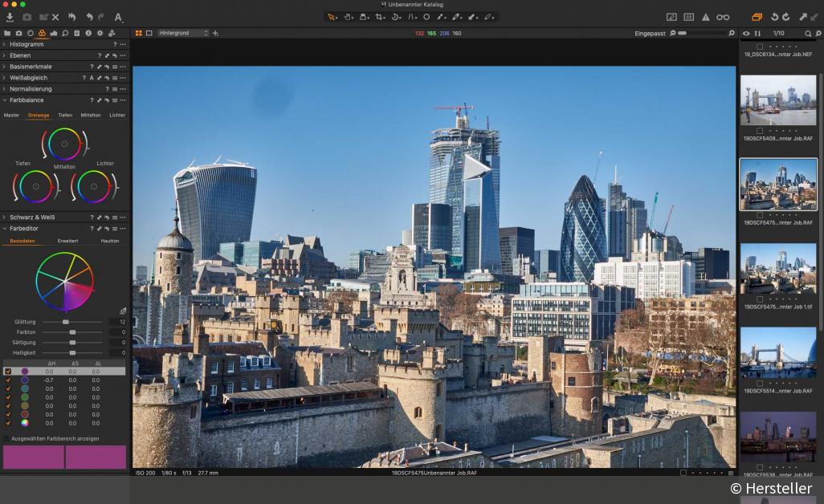Toggle the red color range checkbox
Viewport: 824px width, 504px height.
point(8,414)
